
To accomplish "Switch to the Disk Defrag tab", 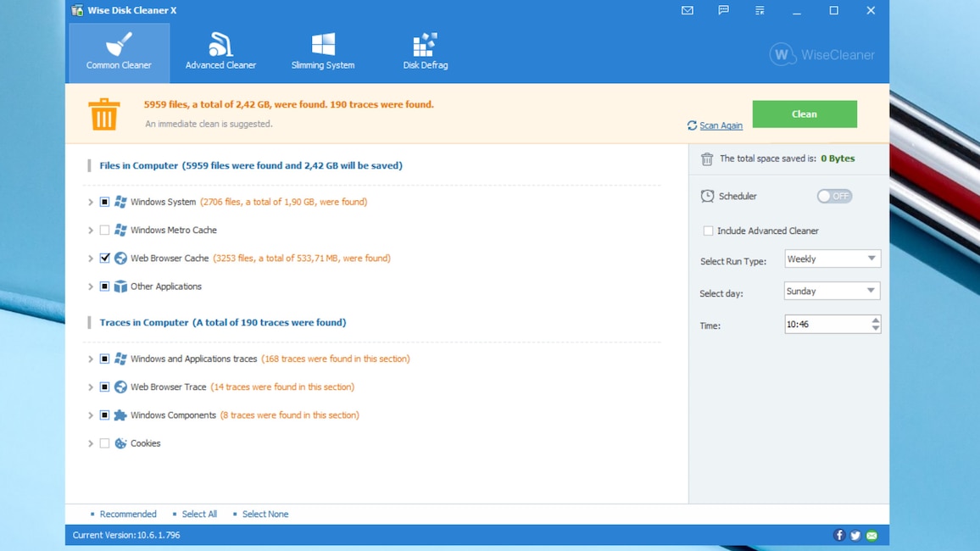I will click(x=425, y=53).
